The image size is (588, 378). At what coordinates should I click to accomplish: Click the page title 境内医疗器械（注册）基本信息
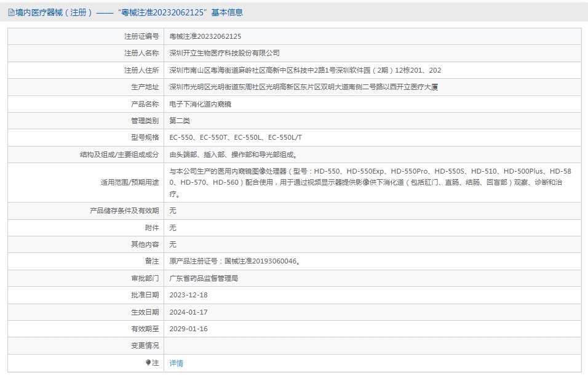[x=129, y=13]
